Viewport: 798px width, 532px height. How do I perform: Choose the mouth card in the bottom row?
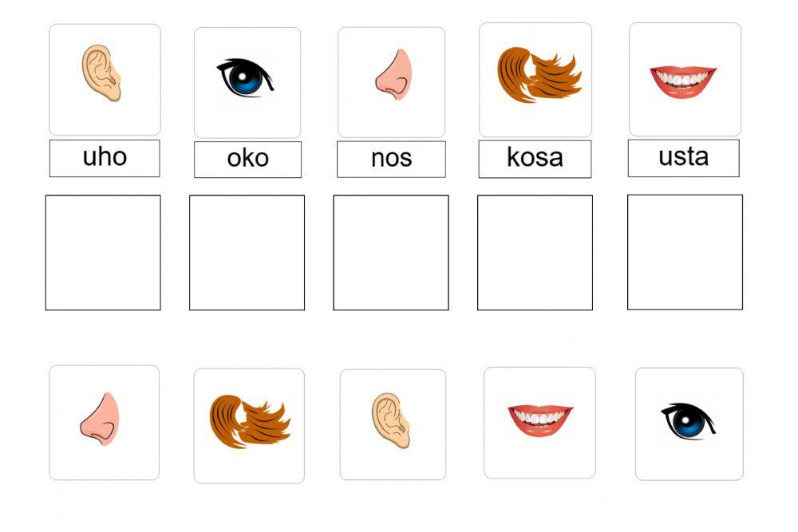click(539, 422)
